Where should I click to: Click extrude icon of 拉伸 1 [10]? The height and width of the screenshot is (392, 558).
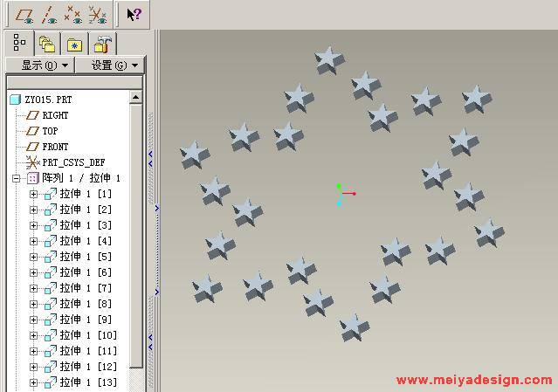(x=50, y=335)
